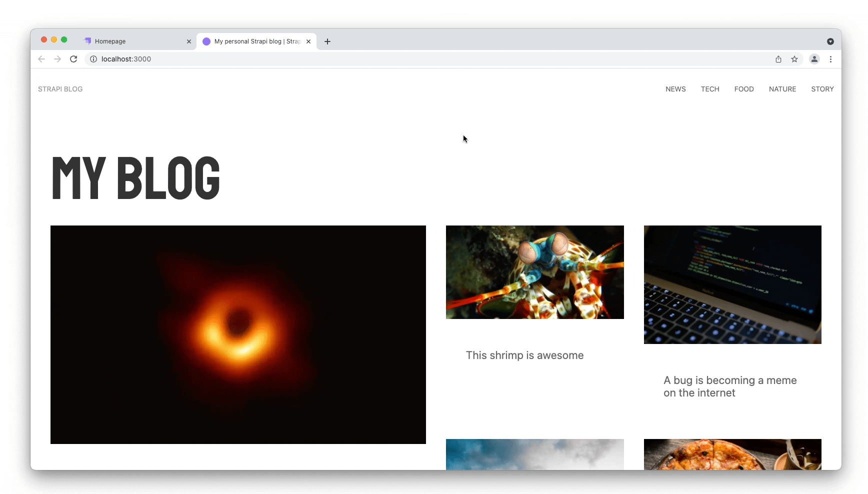Open the NEWS category
868x494 pixels.
coord(675,89)
